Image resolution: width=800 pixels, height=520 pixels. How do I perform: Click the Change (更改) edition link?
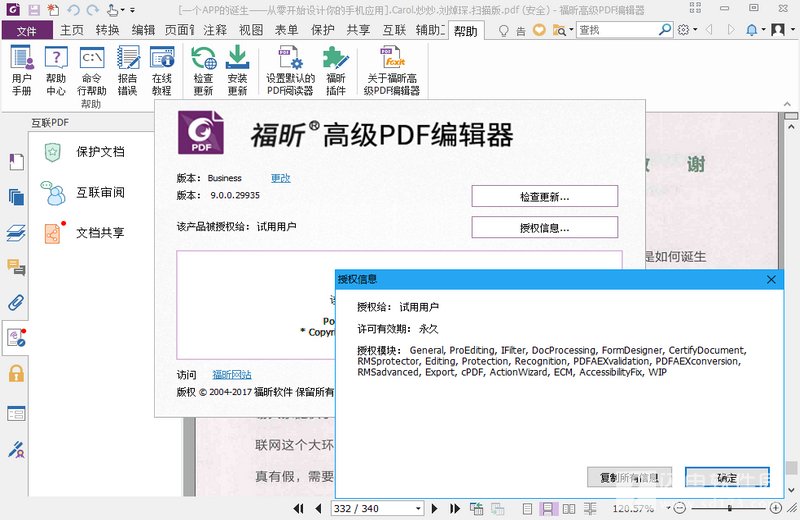(281, 178)
